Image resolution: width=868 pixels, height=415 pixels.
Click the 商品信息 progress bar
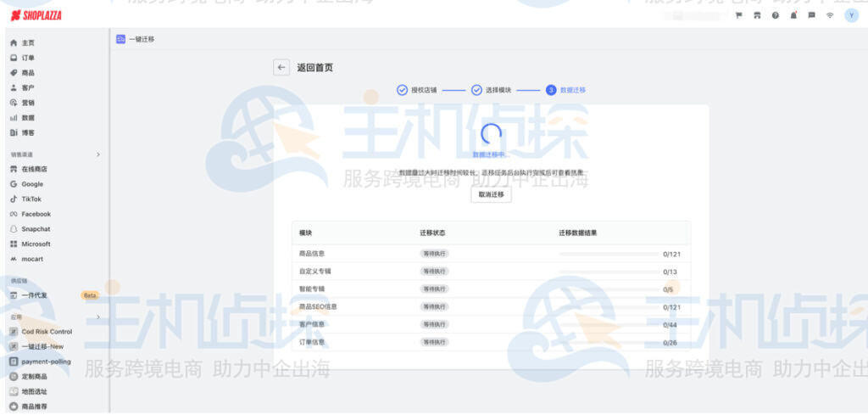[x=609, y=254]
